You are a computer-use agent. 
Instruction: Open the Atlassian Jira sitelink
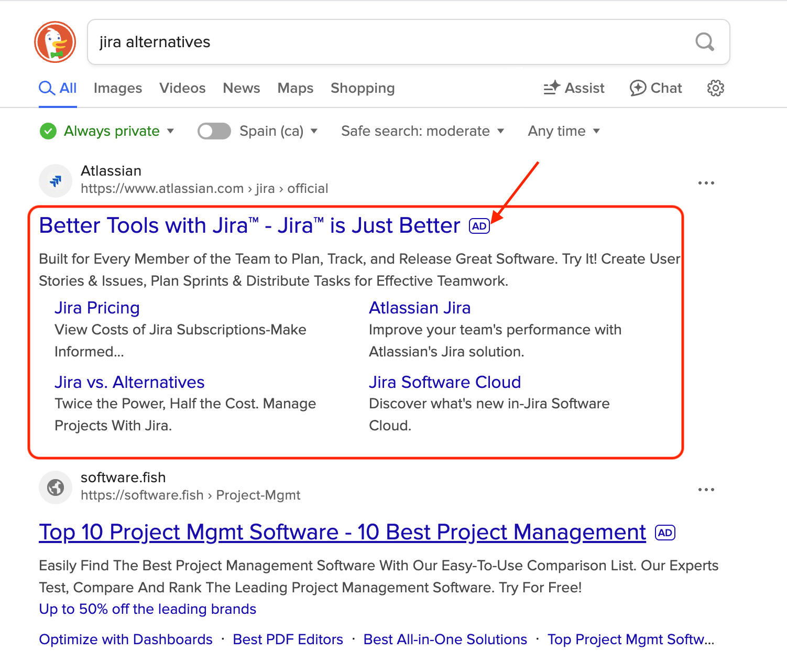coord(420,308)
